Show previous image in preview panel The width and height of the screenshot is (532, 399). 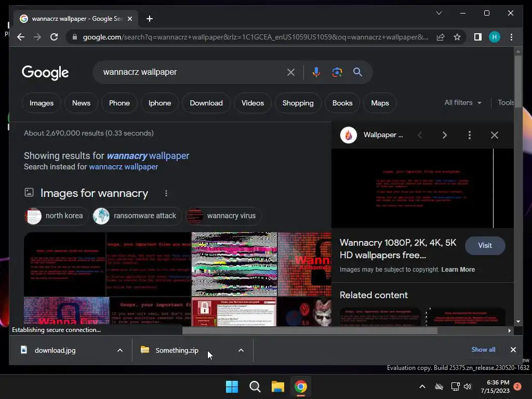(420, 135)
